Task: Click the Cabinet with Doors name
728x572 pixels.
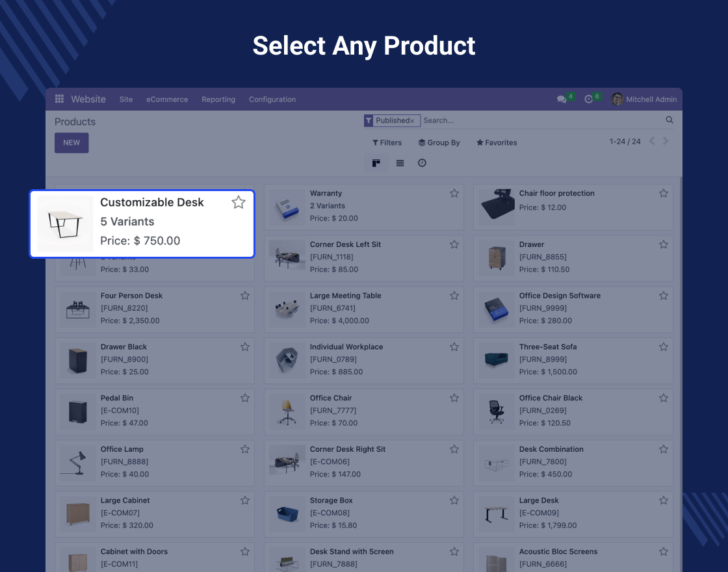Action: 134,552
